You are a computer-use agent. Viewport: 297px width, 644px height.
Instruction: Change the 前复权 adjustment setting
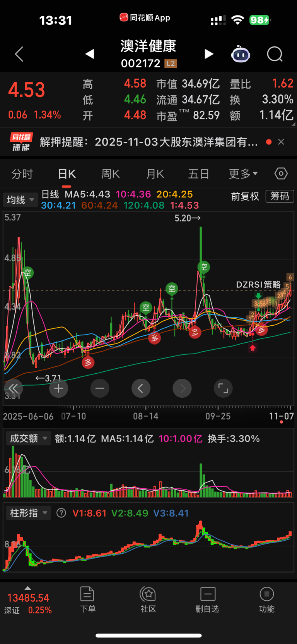pos(245,196)
